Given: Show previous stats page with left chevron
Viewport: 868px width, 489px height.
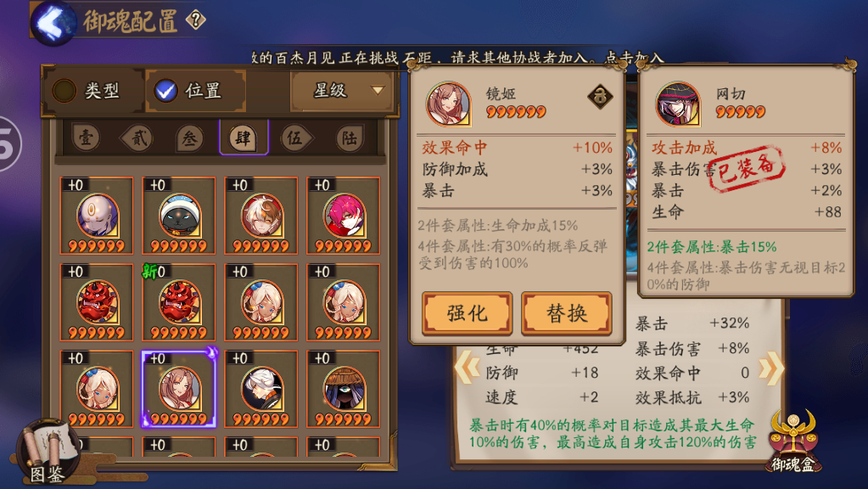Looking at the screenshot, I should (x=466, y=368).
